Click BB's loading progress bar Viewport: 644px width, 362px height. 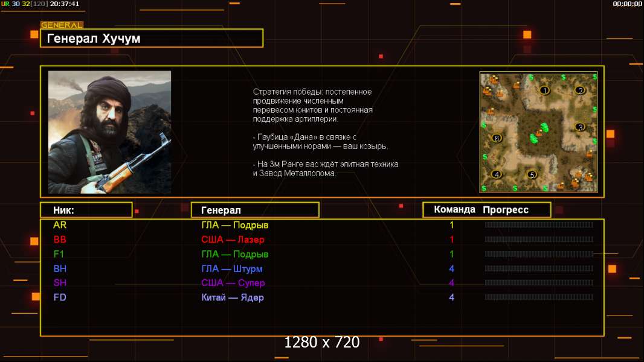[x=539, y=240]
